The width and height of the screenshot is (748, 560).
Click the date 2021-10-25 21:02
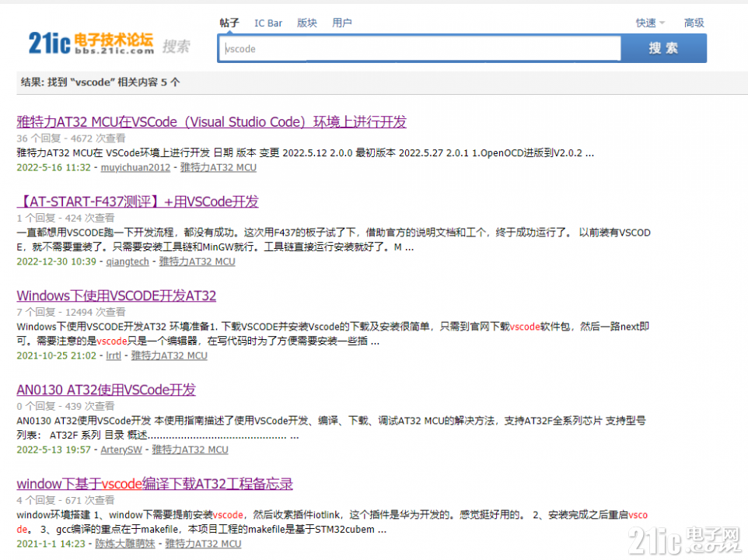coord(56,355)
